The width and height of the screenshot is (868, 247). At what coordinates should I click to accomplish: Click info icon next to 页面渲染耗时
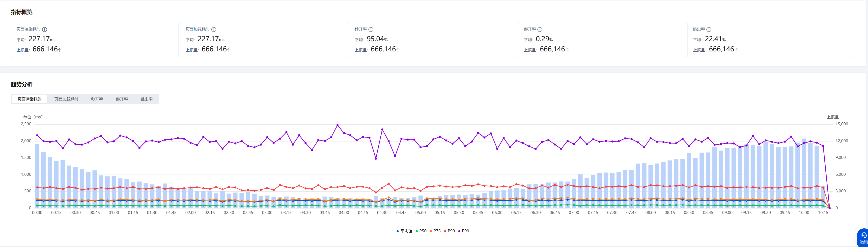click(45, 30)
